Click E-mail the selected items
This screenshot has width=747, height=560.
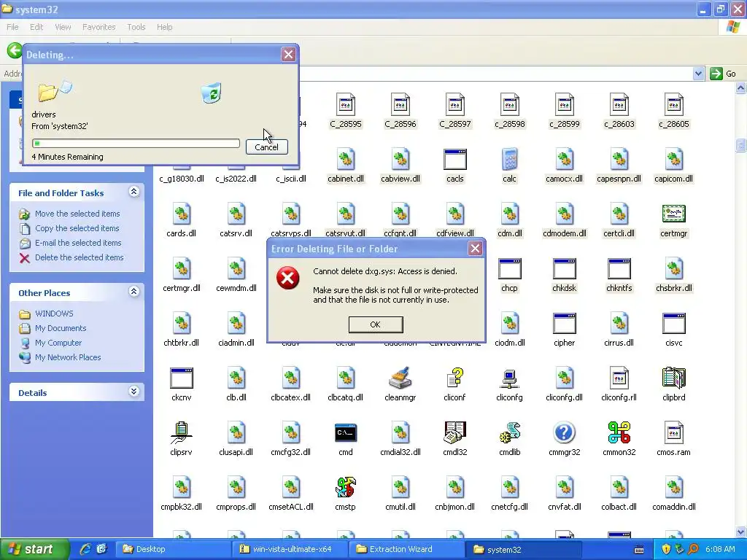[x=78, y=243]
